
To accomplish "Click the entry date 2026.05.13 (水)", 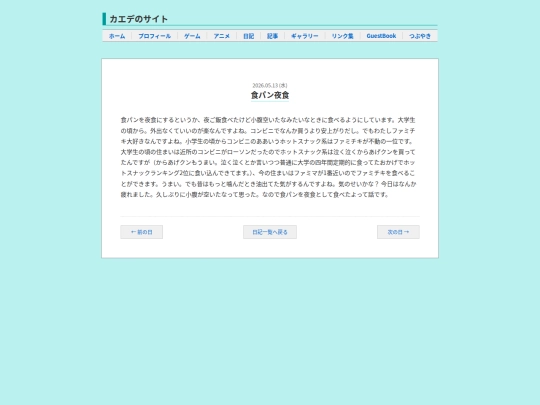I will pyautogui.click(x=270, y=85).
